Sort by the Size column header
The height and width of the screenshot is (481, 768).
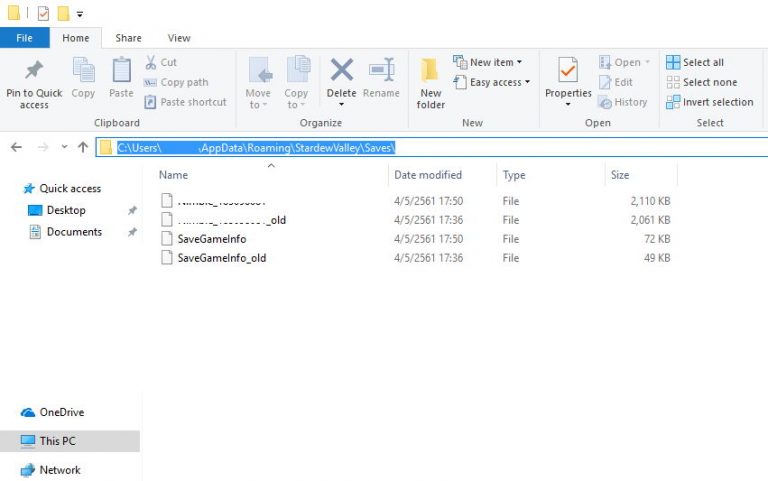(x=620, y=175)
